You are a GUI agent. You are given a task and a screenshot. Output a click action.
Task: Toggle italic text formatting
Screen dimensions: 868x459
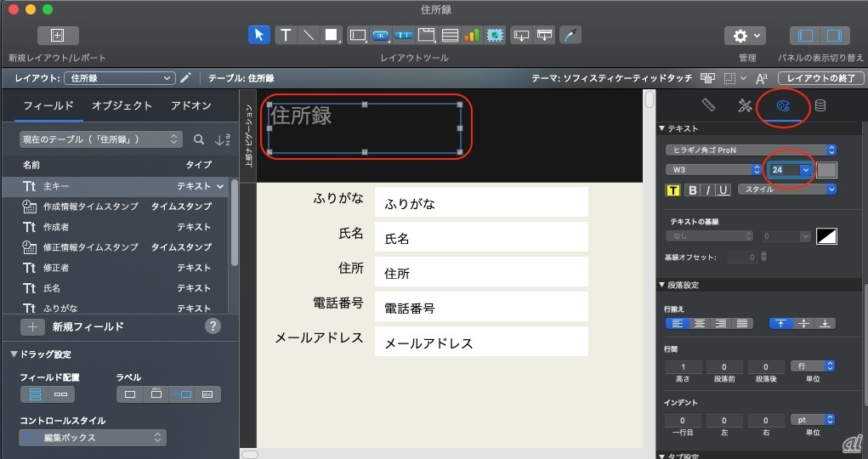707,190
